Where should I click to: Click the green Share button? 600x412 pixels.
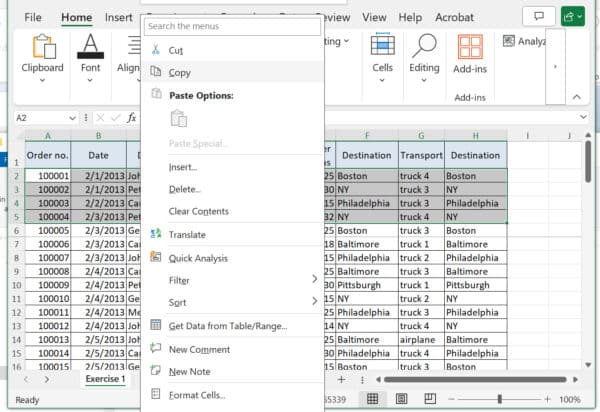pyautogui.click(x=573, y=16)
